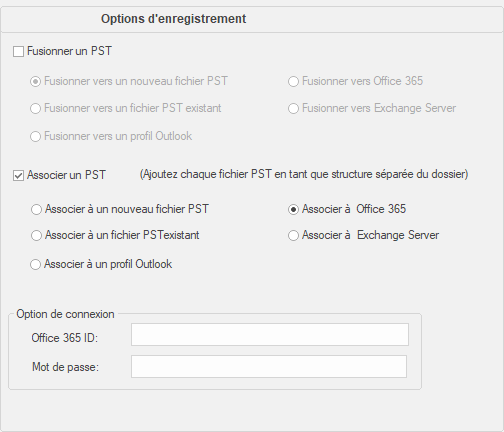Click the Option de connexion group label
Screen dimensions: 504x432
pyautogui.click(x=65, y=314)
